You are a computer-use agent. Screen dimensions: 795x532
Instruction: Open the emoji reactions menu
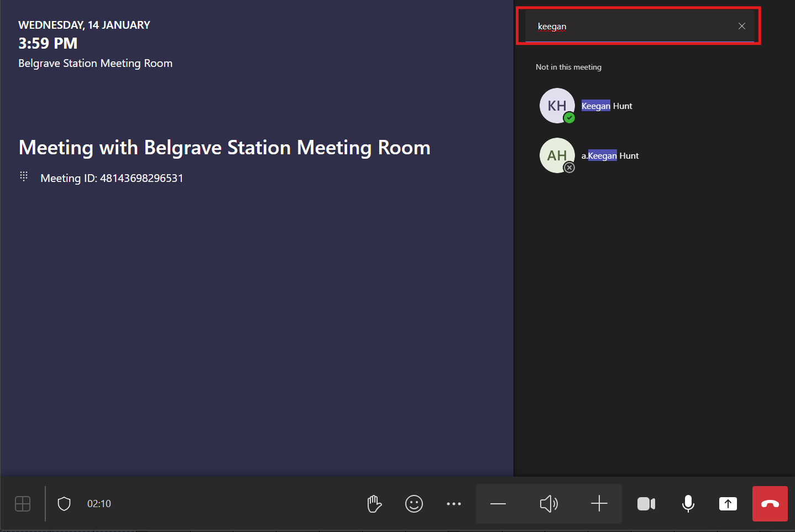pyautogui.click(x=414, y=504)
